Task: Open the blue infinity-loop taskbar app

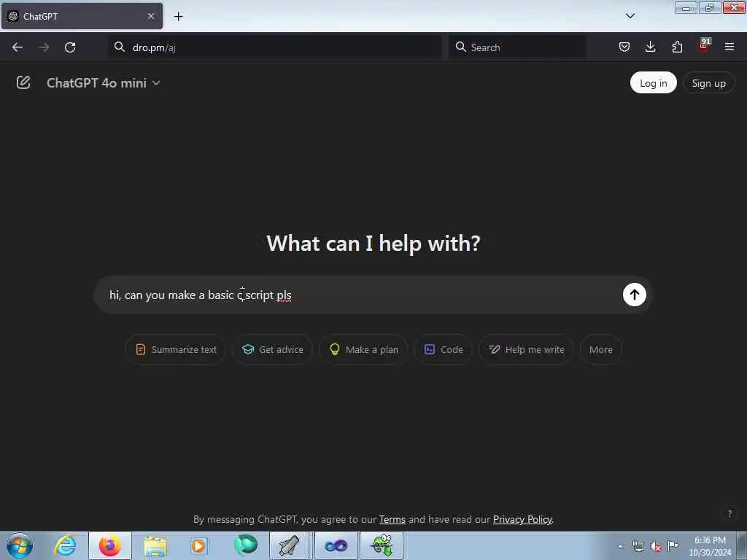Action: point(336,545)
